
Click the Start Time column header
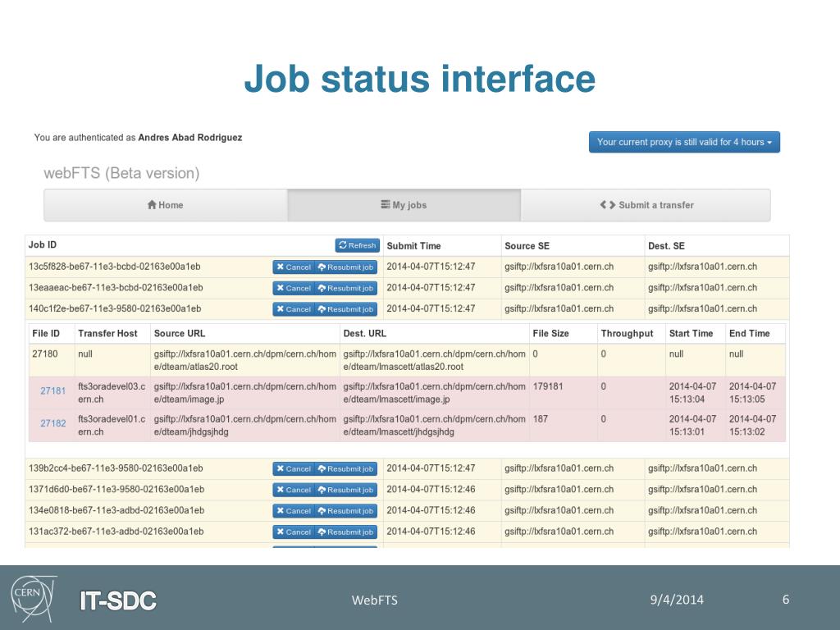(x=691, y=333)
